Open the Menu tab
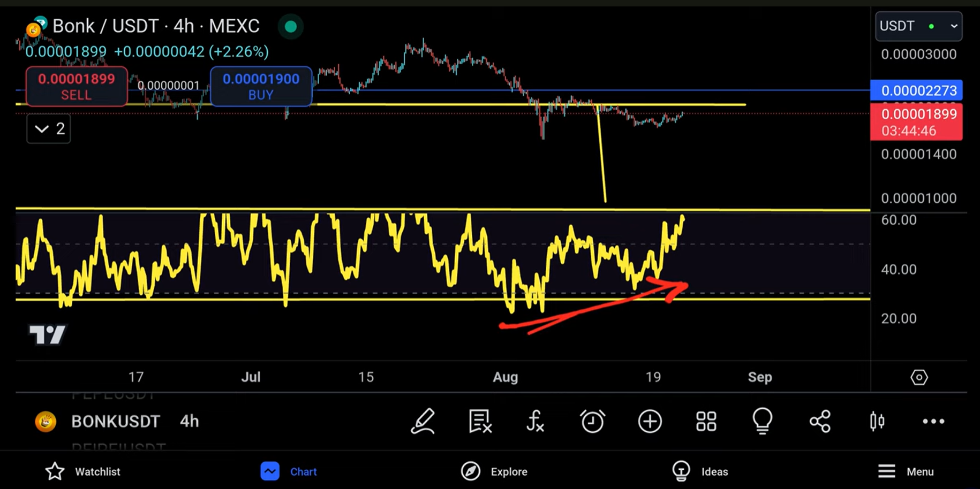The image size is (980, 489). (x=906, y=471)
